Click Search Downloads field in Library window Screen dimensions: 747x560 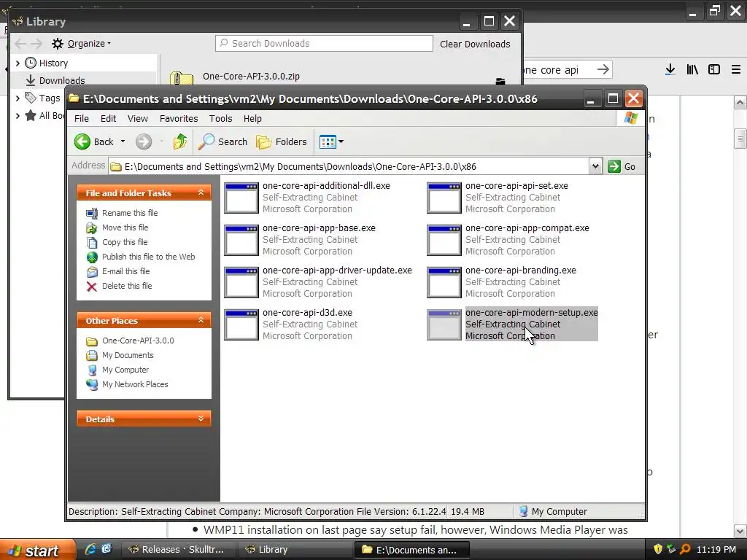[x=324, y=43]
